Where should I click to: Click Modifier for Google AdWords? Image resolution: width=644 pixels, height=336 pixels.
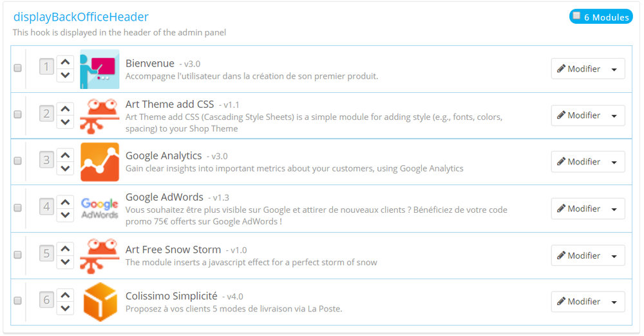578,208
